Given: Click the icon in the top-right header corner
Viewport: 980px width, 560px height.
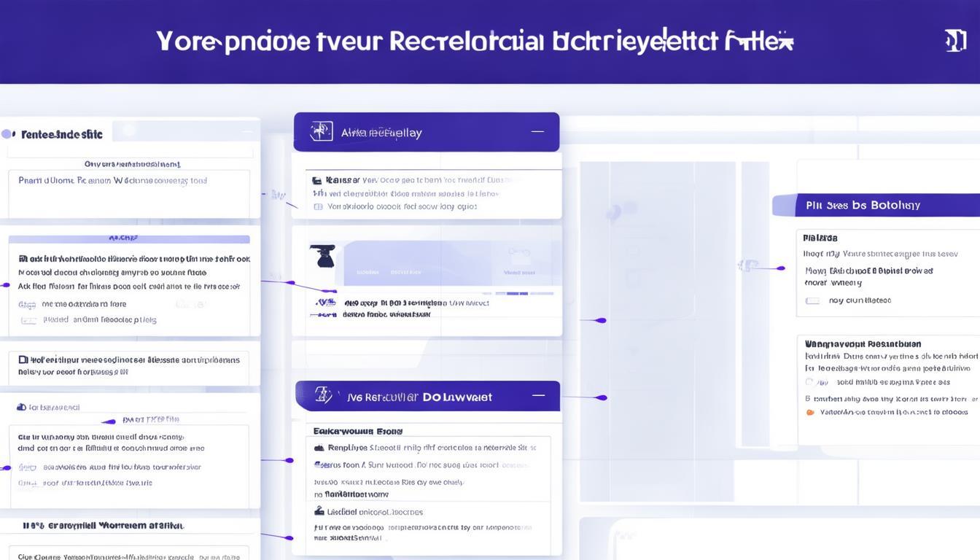Looking at the screenshot, I should point(955,40).
